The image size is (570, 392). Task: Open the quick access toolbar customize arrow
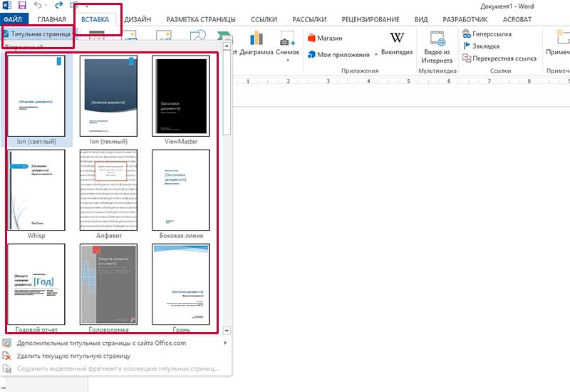(86, 6)
